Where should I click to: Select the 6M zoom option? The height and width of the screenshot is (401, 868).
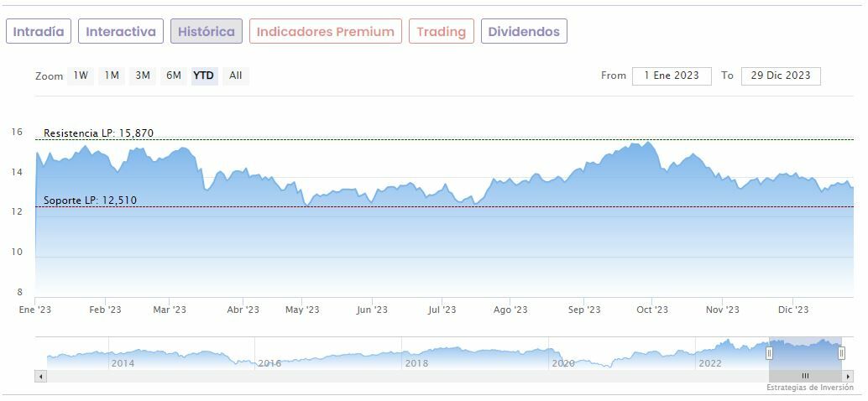point(174,76)
